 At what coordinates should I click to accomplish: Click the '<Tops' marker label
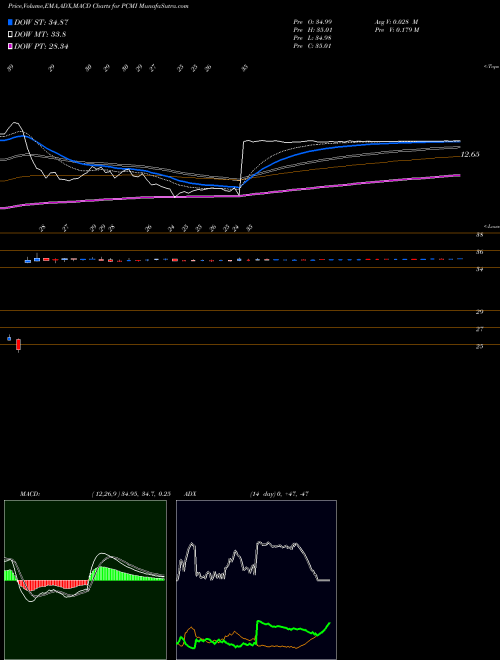[492, 67]
